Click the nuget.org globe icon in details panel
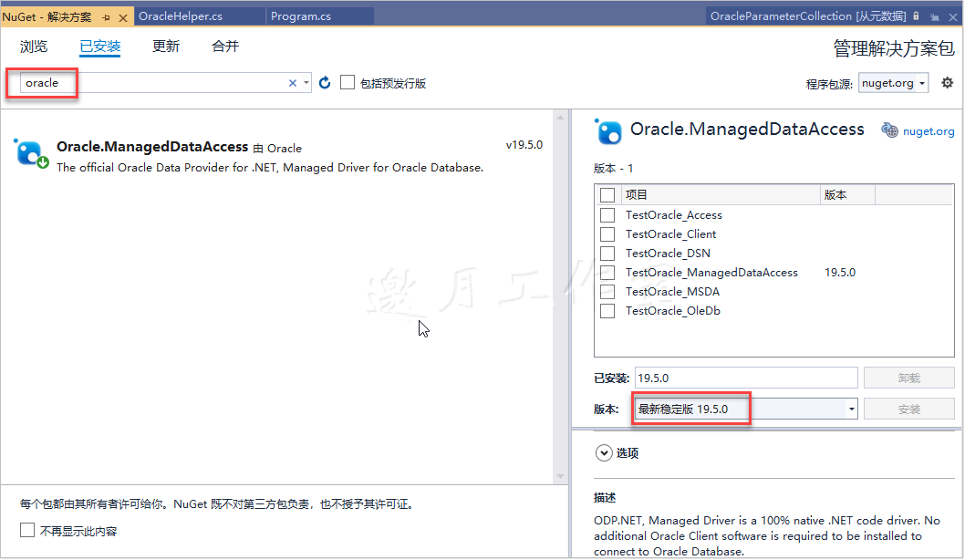 889,130
